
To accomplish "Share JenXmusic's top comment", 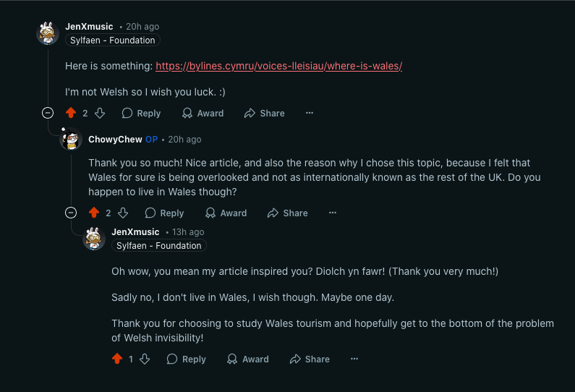I will pos(264,113).
